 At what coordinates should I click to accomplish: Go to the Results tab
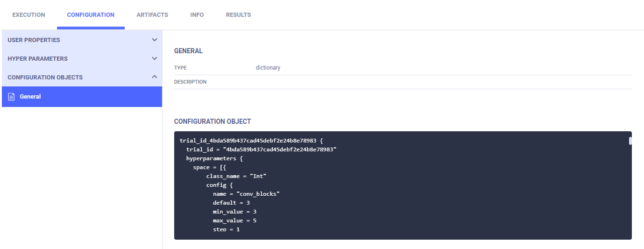coord(238,15)
